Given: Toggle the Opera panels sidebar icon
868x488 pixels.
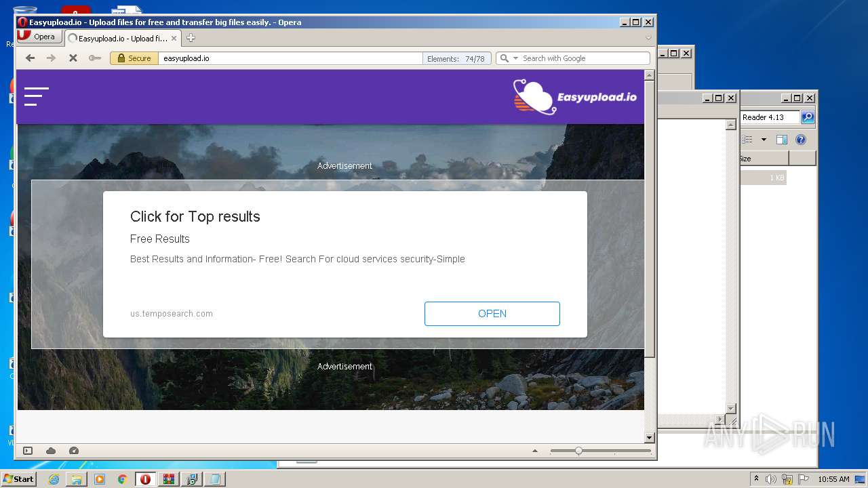Looking at the screenshot, I should 28,451.
